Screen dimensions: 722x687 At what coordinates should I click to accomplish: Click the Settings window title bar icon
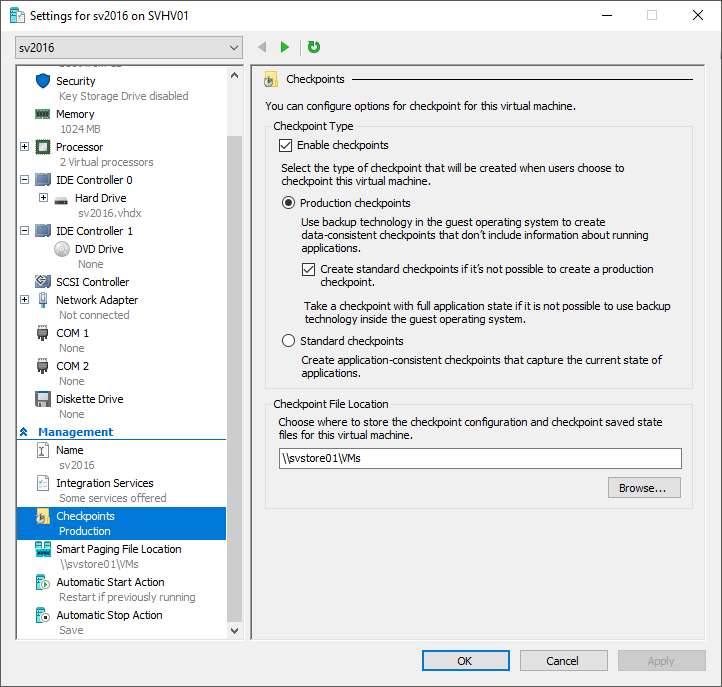point(17,16)
